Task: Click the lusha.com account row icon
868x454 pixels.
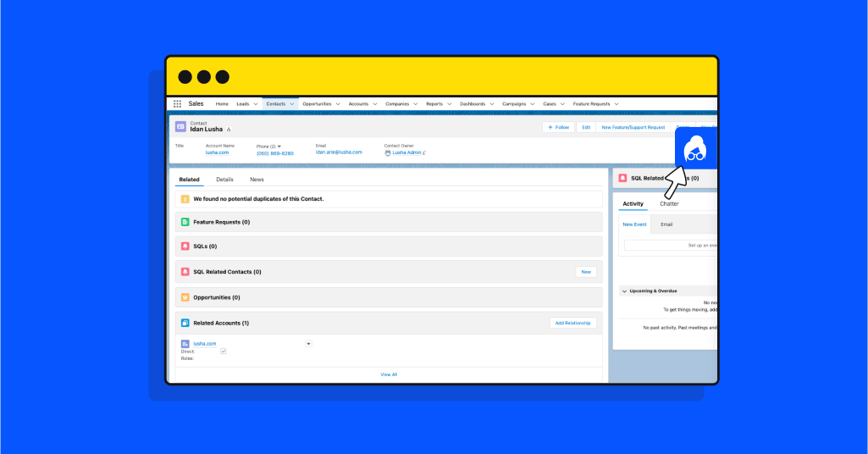Action: [185, 344]
